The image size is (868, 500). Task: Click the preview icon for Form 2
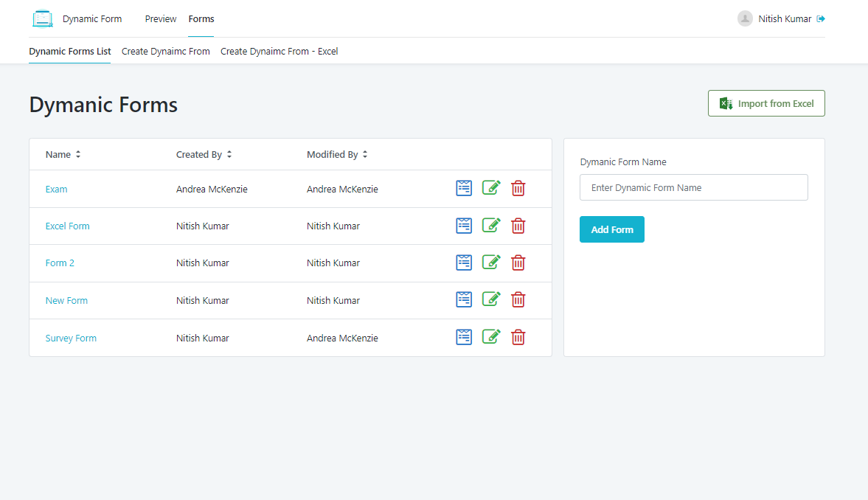[x=464, y=262]
